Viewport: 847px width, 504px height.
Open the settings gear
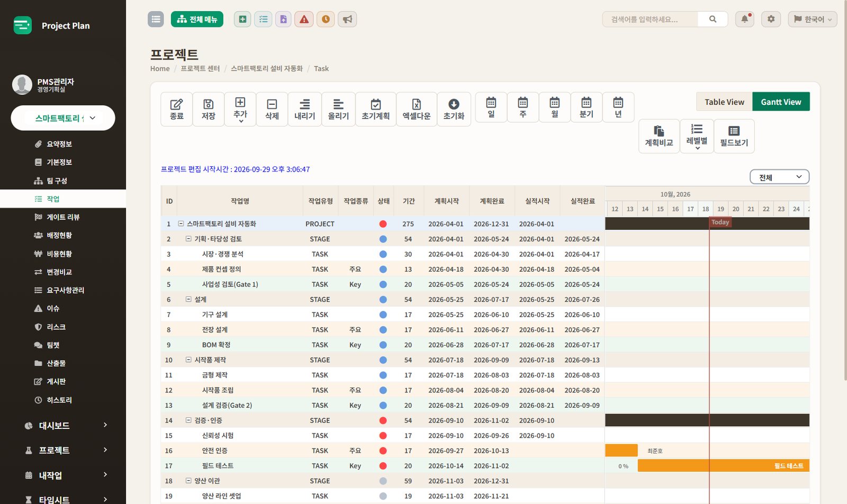click(x=771, y=19)
